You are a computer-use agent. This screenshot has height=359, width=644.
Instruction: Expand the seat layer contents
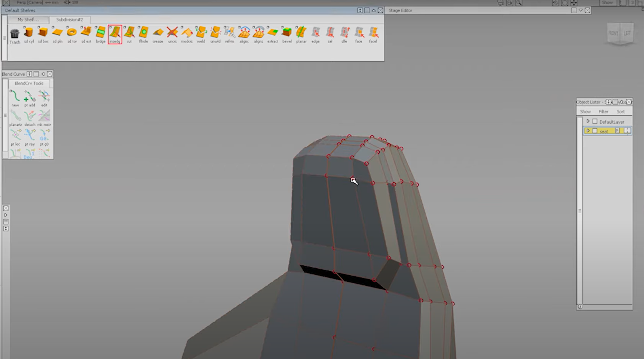pos(588,131)
